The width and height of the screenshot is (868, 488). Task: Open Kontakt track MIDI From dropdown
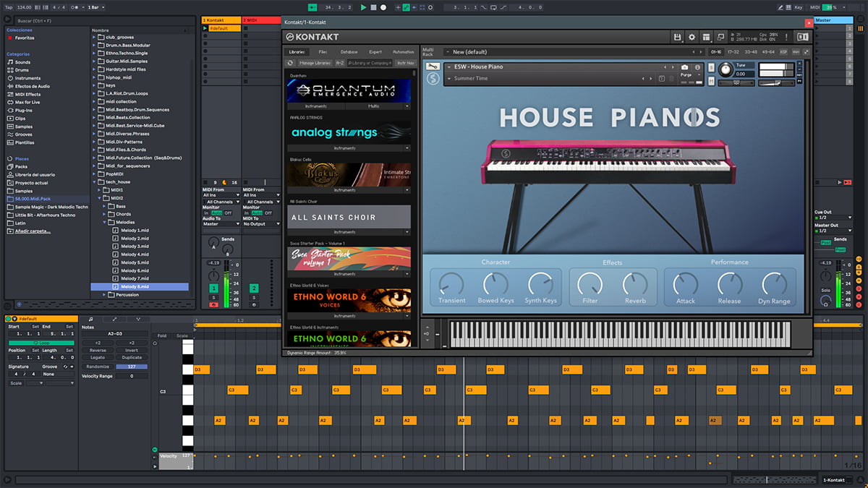pyautogui.click(x=221, y=195)
